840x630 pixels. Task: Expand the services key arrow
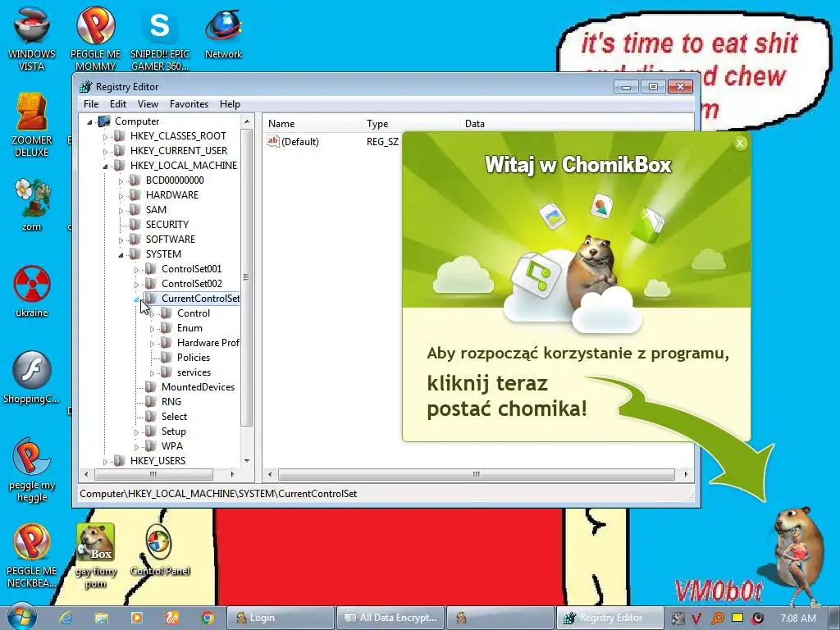[x=152, y=373]
